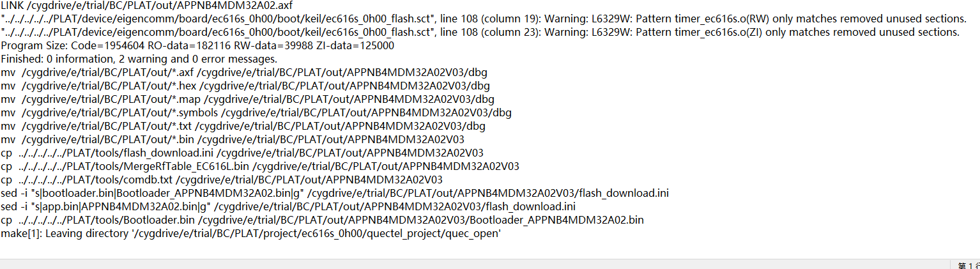This screenshot has width=980, height=269.
Task: Click the cp comdb.txt command line
Action: click(x=222, y=180)
